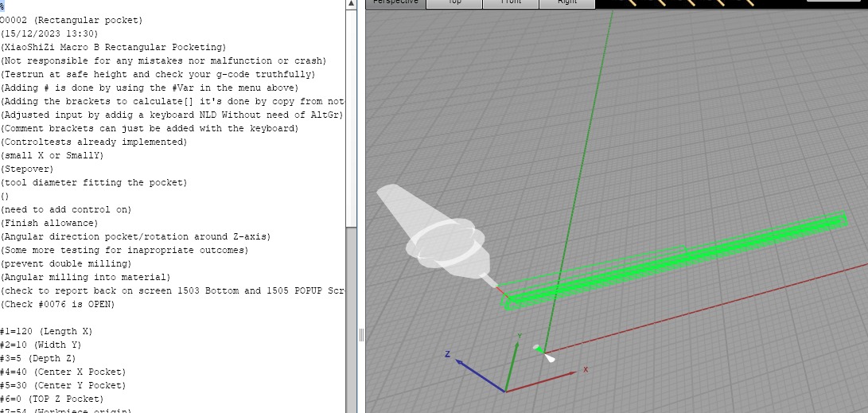This screenshot has width=868, height=413.
Task: Click the 'Testrun at safe height' comment line
Action: [x=158, y=74]
